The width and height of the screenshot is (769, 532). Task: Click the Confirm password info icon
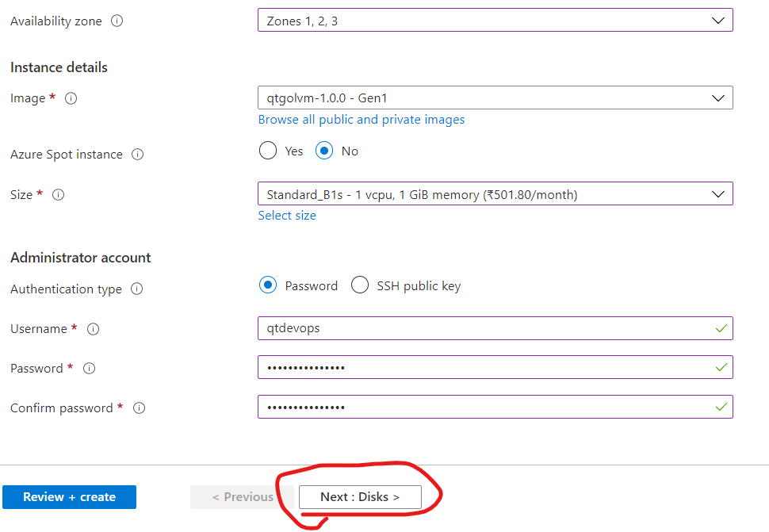click(140, 408)
